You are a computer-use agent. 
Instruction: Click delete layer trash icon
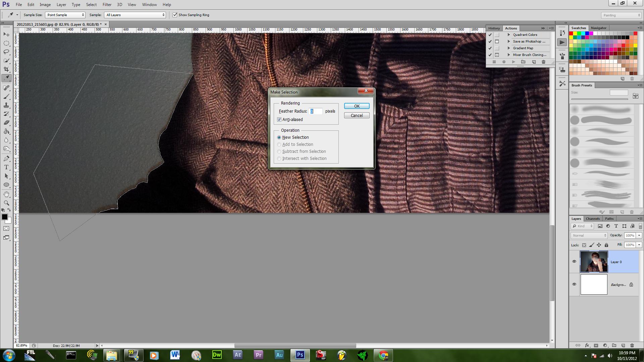point(632,345)
